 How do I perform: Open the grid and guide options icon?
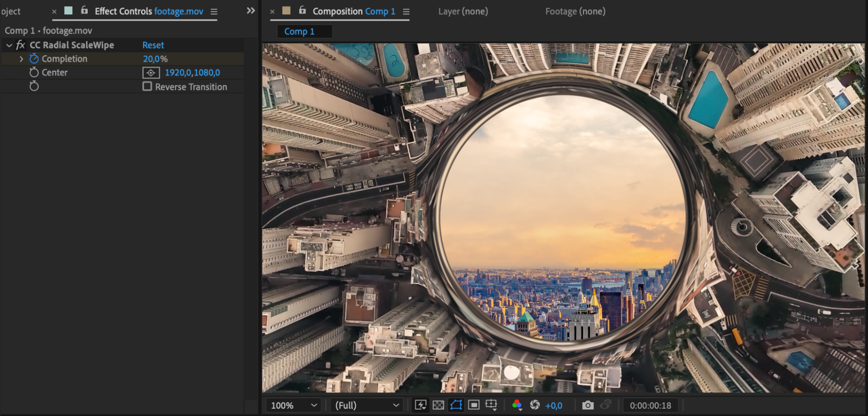point(491,405)
